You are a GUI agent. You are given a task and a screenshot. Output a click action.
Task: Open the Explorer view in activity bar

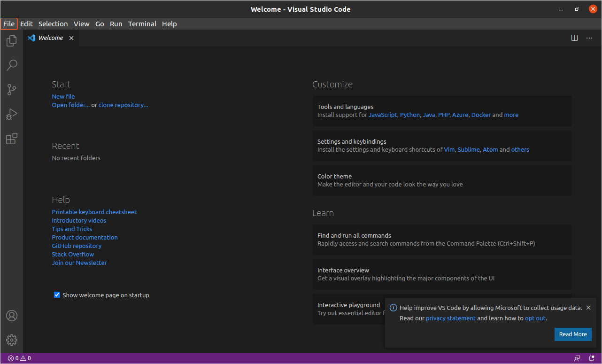tap(12, 41)
